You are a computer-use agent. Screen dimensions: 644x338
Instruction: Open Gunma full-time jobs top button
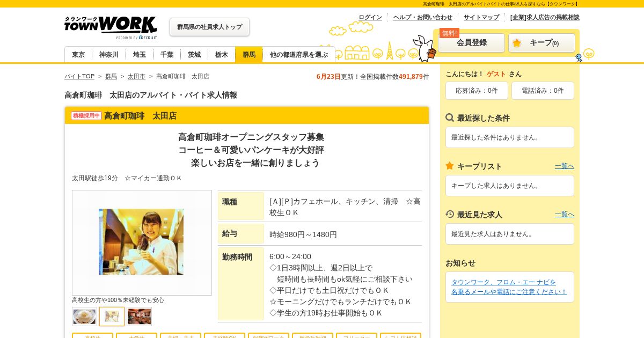click(209, 27)
